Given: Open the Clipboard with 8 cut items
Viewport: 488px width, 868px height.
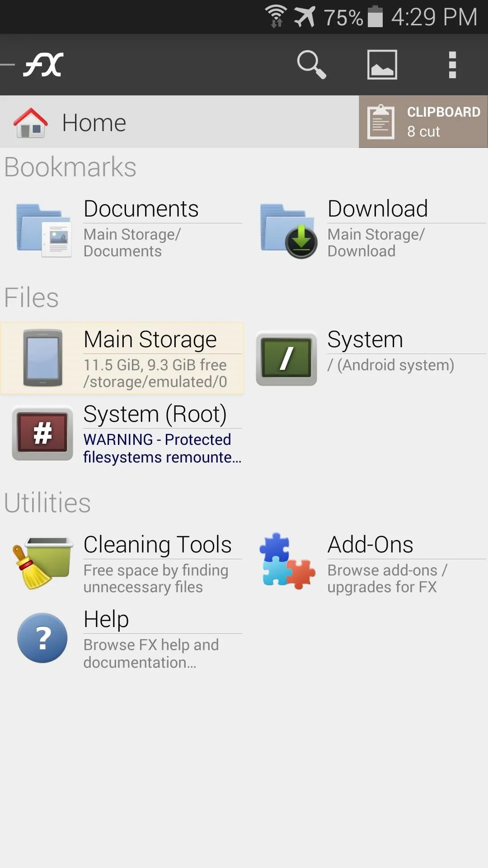Looking at the screenshot, I should click(423, 122).
